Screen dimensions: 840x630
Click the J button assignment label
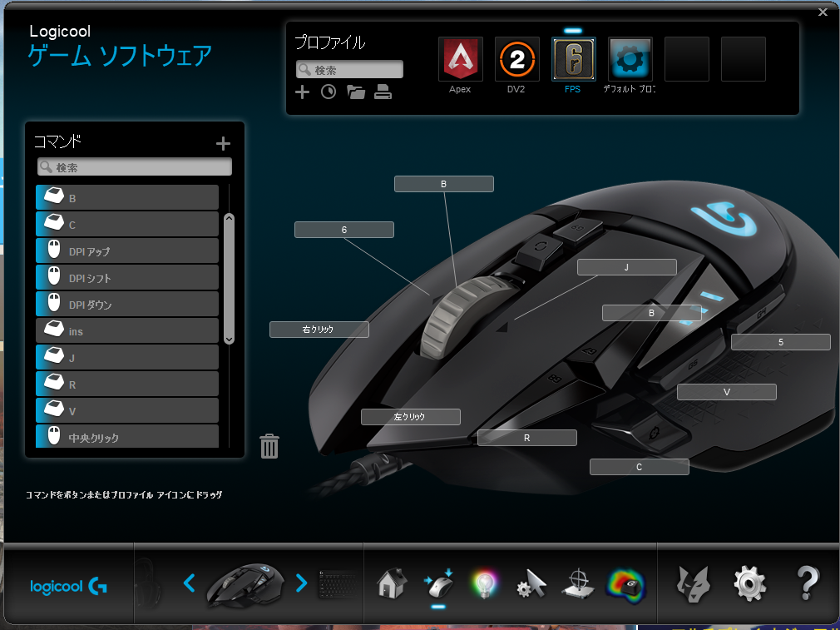[627, 267]
